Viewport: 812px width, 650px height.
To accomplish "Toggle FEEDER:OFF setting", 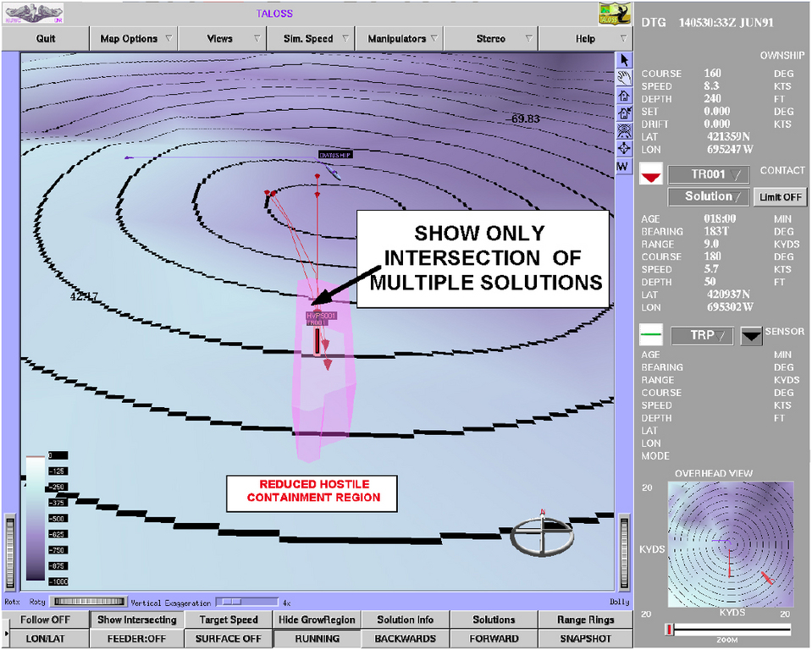I will pos(135,638).
